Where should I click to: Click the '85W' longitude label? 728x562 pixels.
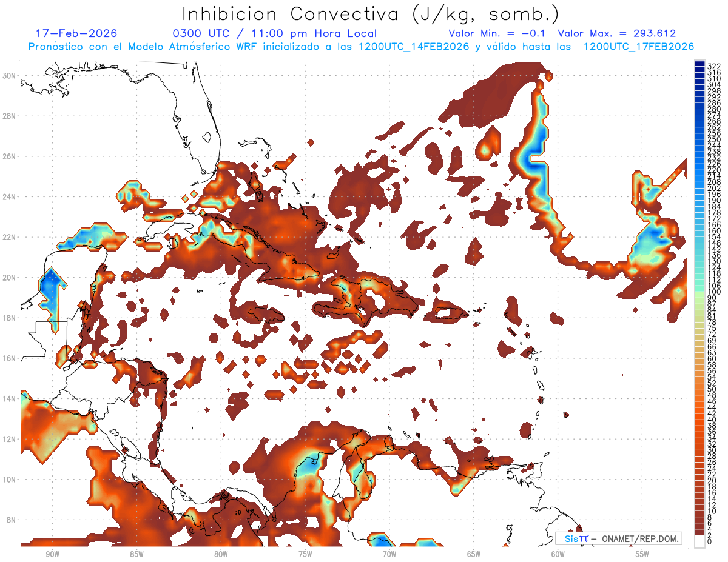(x=136, y=554)
